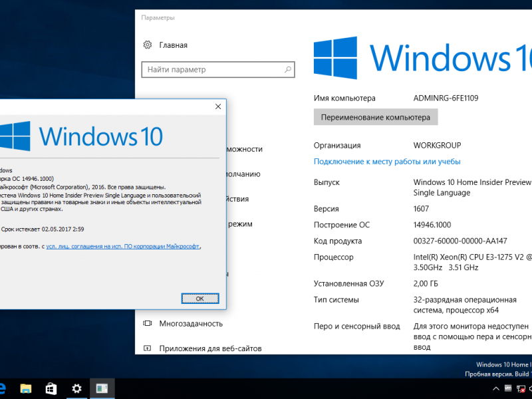Viewport: 532px width, 399px height.
Task: Click the Переименование компьютера button
Action: pyautogui.click(x=376, y=117)
